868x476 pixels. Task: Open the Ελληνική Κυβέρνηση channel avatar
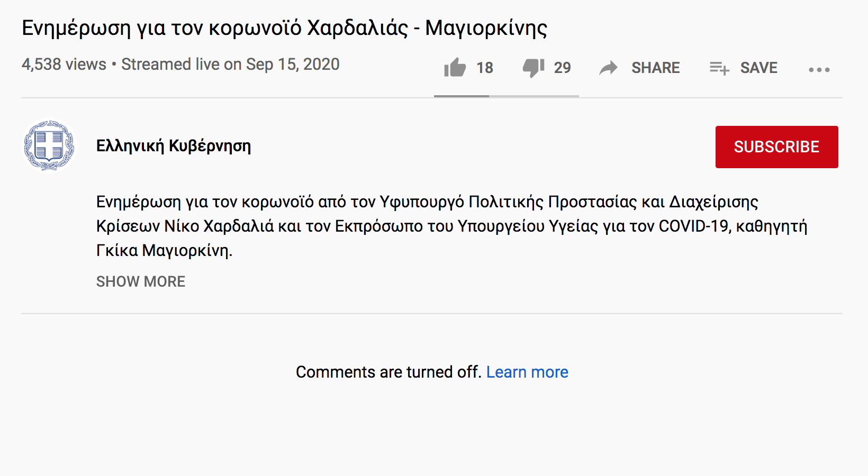pos(49,146)
